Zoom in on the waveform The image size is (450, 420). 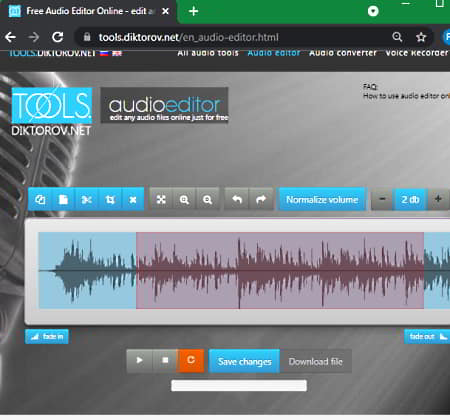tap(184, 199)
